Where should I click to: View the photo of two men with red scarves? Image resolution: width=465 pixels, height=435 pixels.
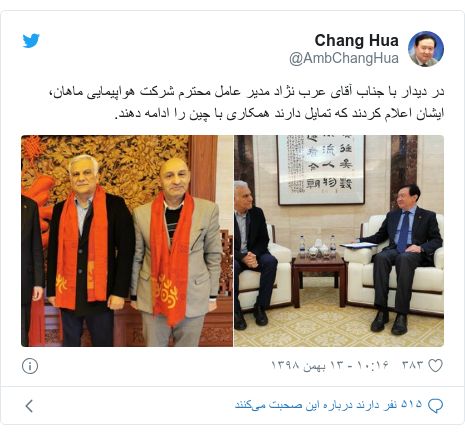pyautogui.click(x=127, y=241)
